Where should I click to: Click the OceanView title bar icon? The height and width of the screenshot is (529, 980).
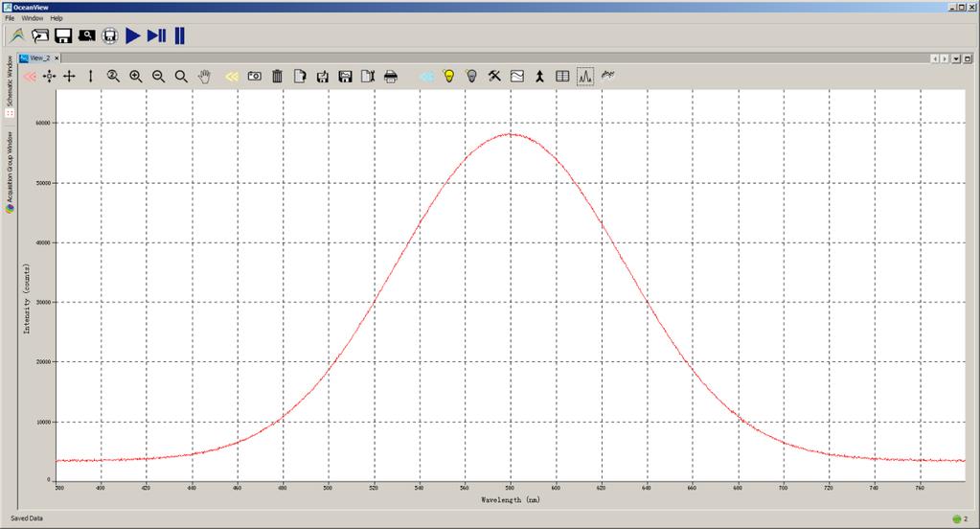[x=8, y=7]
